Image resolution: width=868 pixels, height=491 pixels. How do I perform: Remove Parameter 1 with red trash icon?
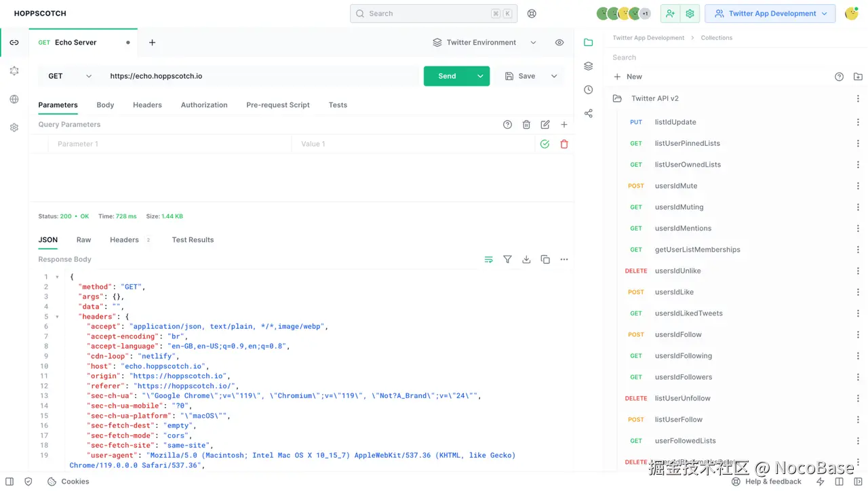564,144
